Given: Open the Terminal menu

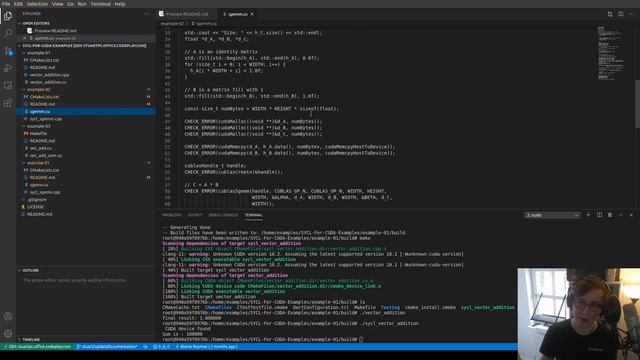Looking at the screenshot, I should pos(100,4).
